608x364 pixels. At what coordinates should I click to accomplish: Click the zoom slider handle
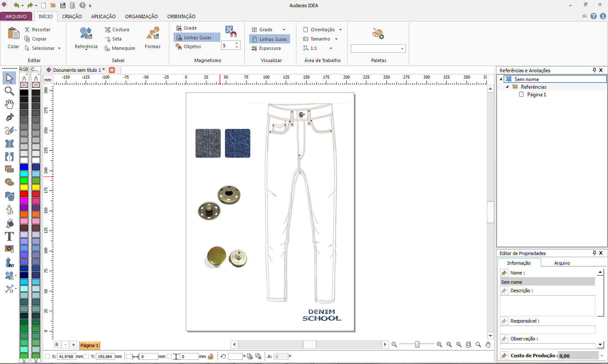point(417,345)
